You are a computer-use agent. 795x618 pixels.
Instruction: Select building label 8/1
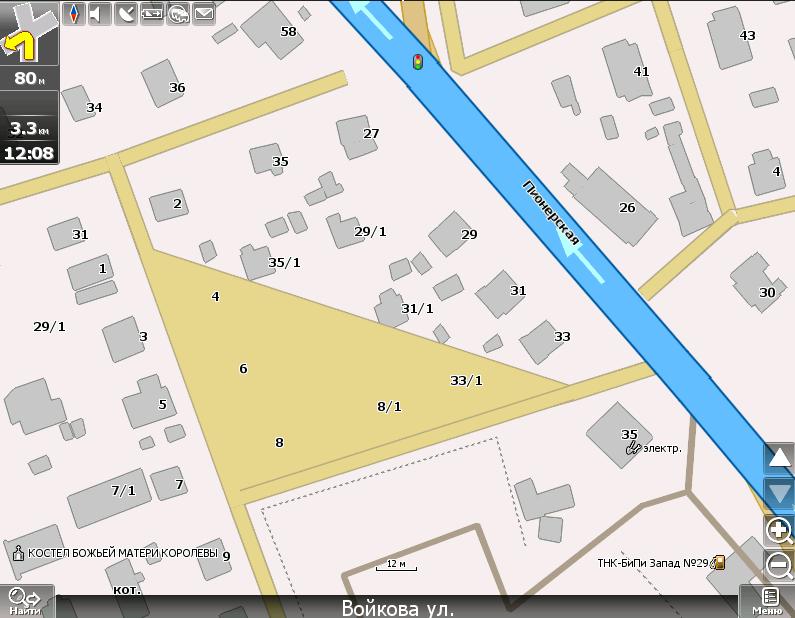coord(389,407)
